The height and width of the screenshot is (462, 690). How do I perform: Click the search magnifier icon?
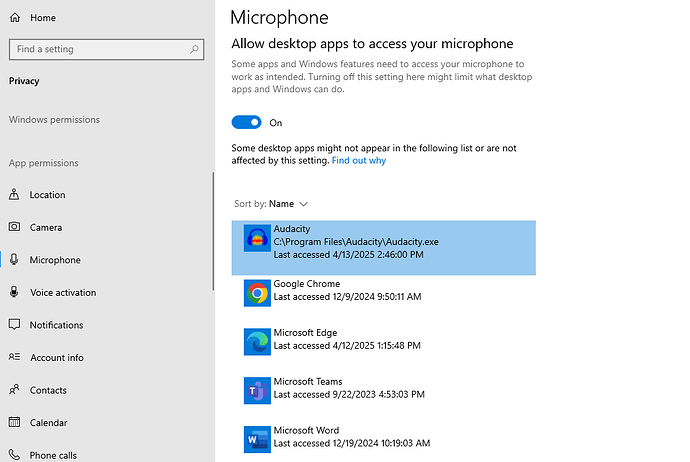pyautogui.click(x=194, y=49)
